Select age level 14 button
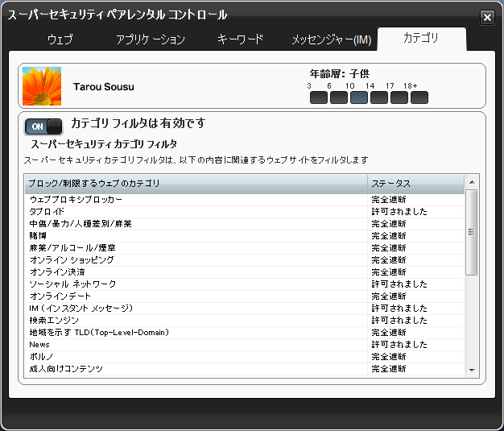The height and width of the screenshot is (431, 504). [x=379, y=97]
